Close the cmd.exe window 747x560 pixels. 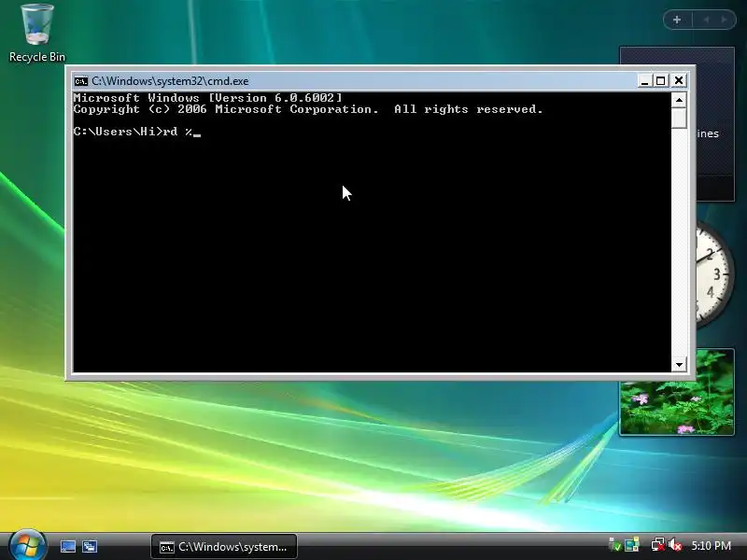coord(679,80)
